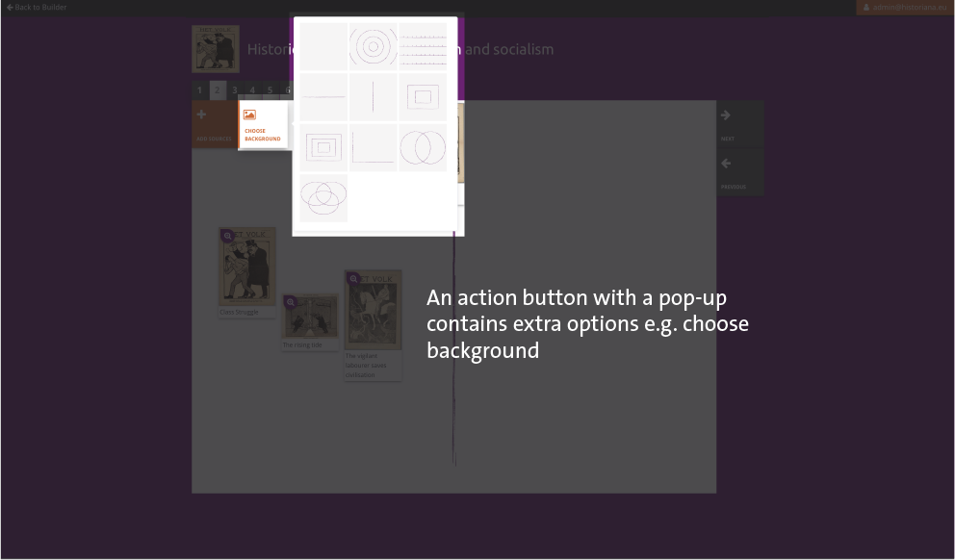Pick the three-circle Venn diagram background
This screenshot has height=560, width=955.
pos(323,197)
